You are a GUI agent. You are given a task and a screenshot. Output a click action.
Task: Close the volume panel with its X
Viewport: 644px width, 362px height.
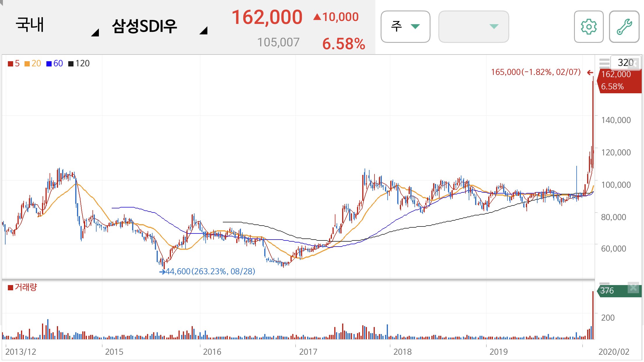633,288
